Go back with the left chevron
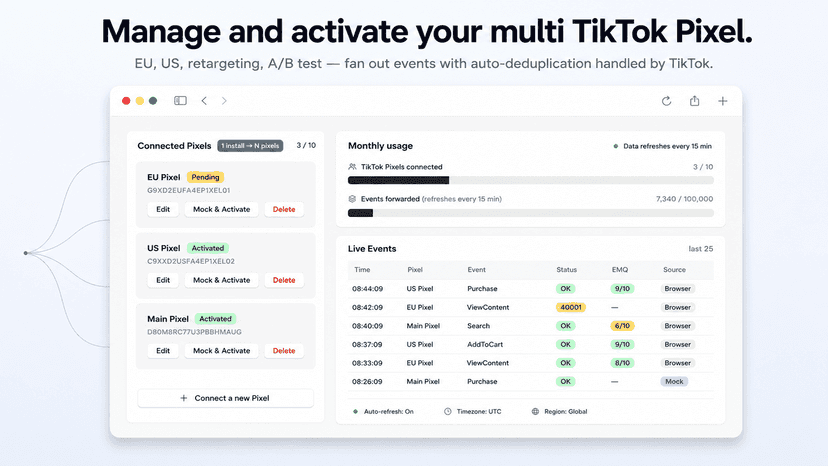The width and height of the screenshot is (828, 466). click(204, 100)
